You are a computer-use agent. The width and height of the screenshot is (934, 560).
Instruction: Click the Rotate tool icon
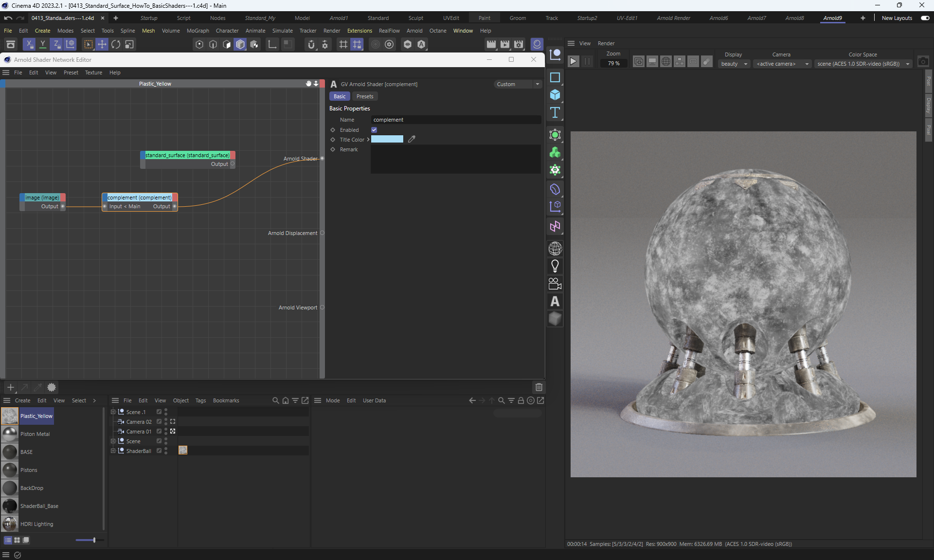pyautogui.click(x=116, y=45)
